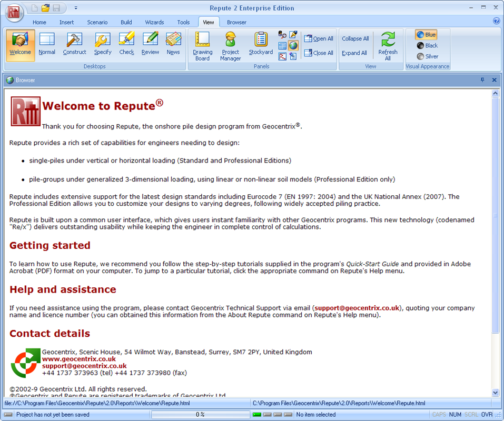
Task: Click the 'Getting started' heading
Action: coord(50,245)
